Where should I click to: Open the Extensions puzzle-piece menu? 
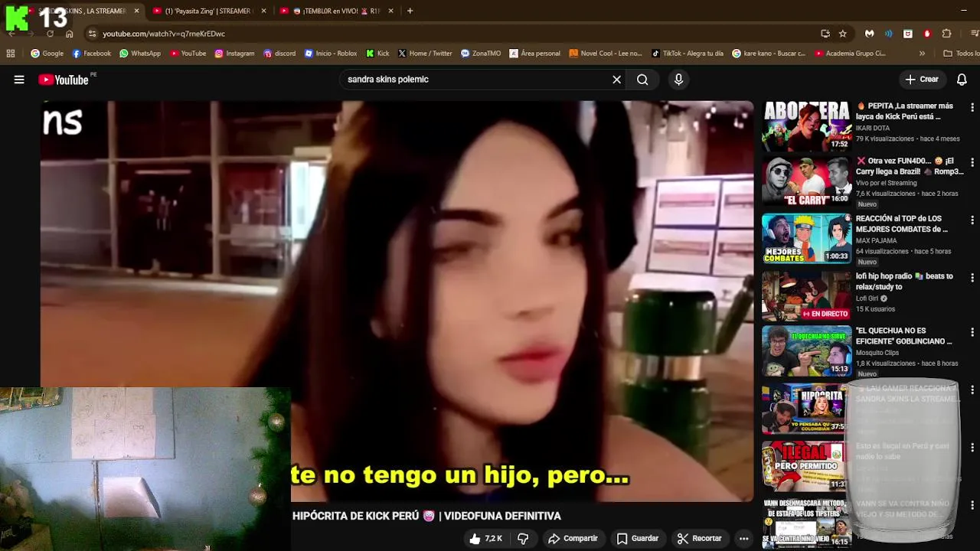(946, 34)
